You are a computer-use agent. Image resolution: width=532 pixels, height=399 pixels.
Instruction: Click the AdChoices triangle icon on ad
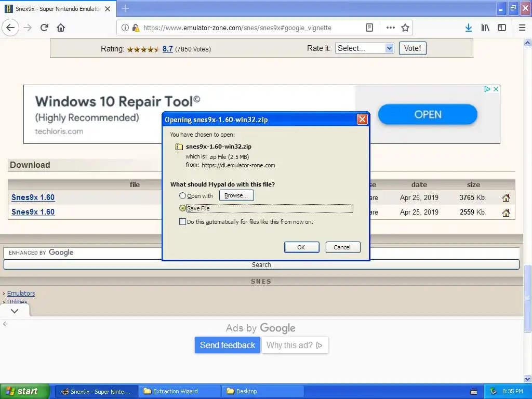coord(487,89)
